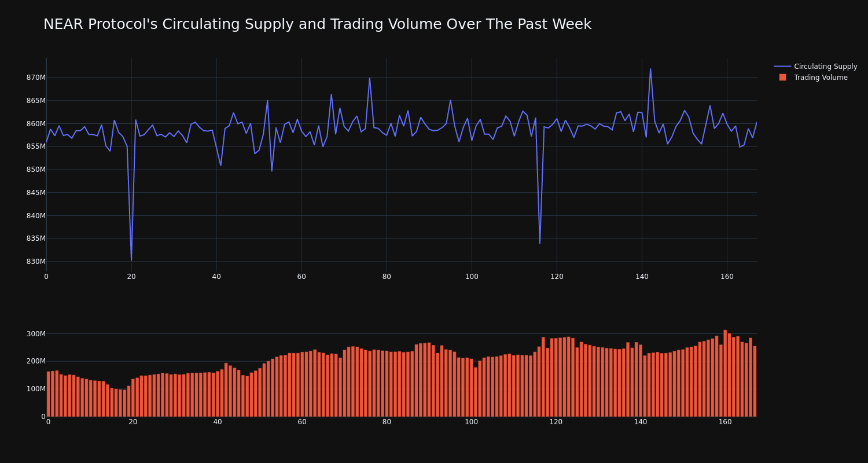Click the supply spike to 870M at hour 76

[370, 78]
